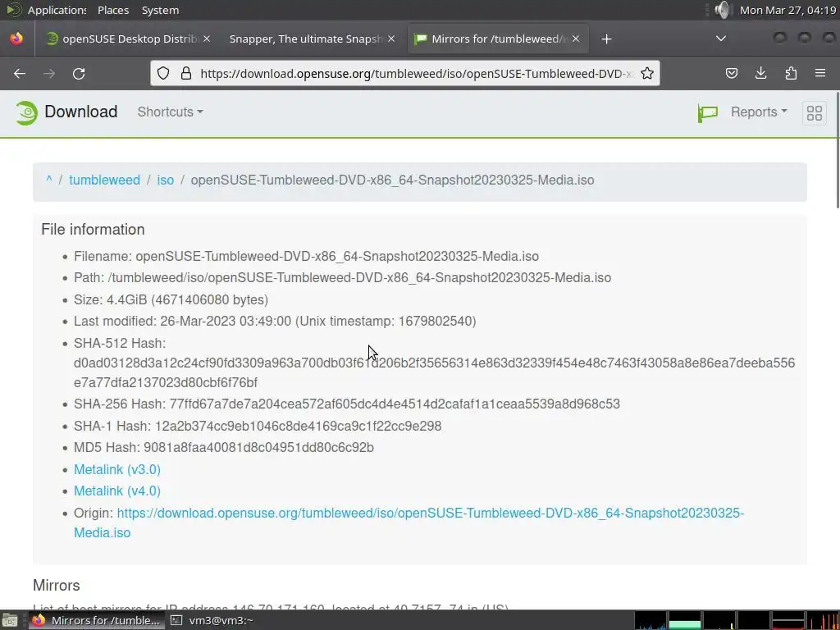
Task: Close the openSUSE Desktop Distribution tab
Action: pyautogui.click(x=207, y=39)
